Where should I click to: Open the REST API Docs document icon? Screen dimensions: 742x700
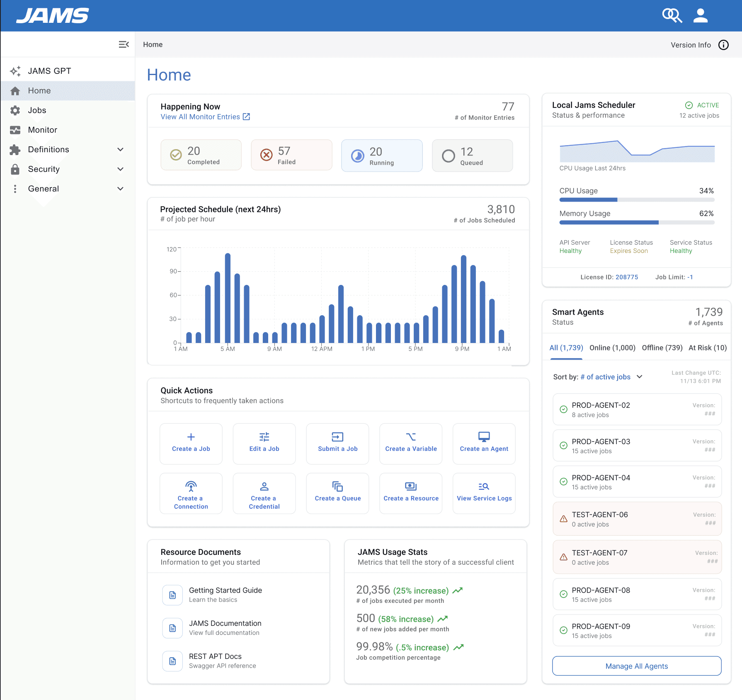click(172, 661)
